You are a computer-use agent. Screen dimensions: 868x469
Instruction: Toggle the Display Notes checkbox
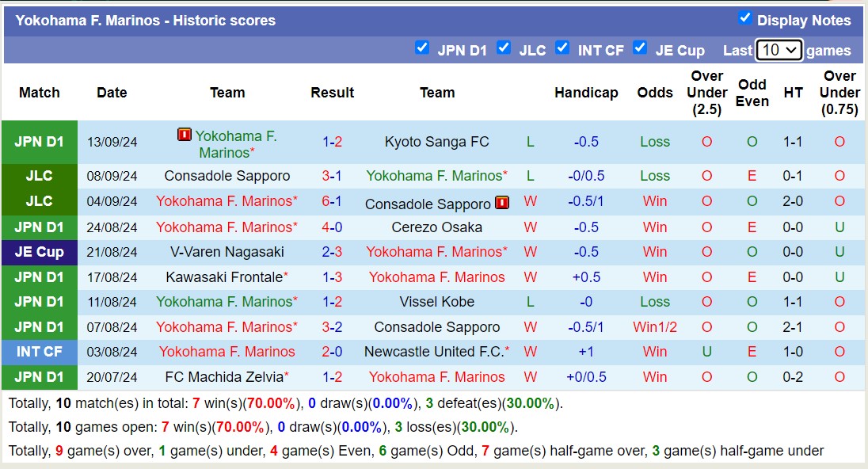click(744, 18)
